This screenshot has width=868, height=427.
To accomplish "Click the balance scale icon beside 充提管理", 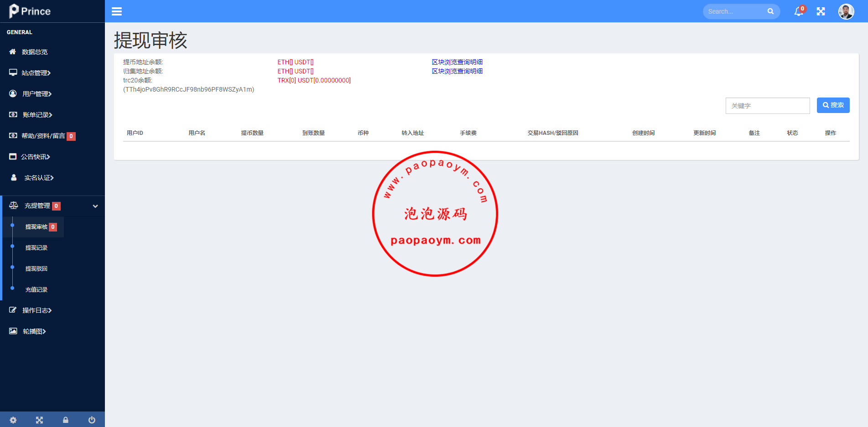I will (x=14, y=206).
